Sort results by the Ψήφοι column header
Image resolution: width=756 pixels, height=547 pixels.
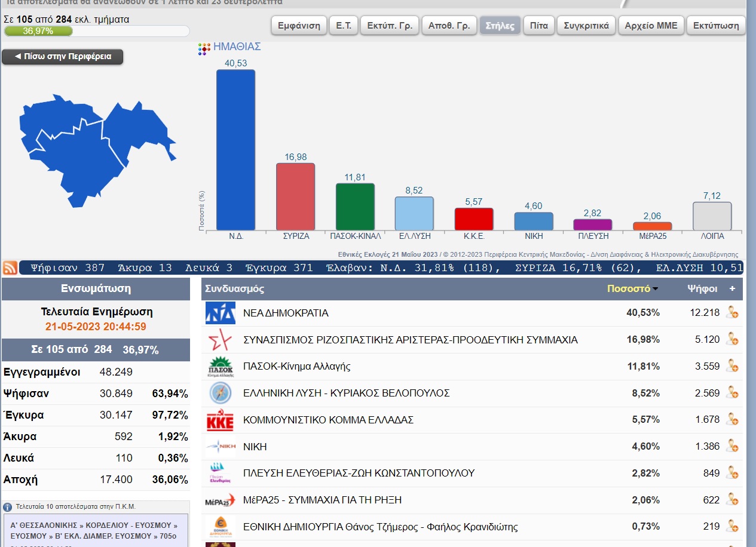(x=702, y=288)
